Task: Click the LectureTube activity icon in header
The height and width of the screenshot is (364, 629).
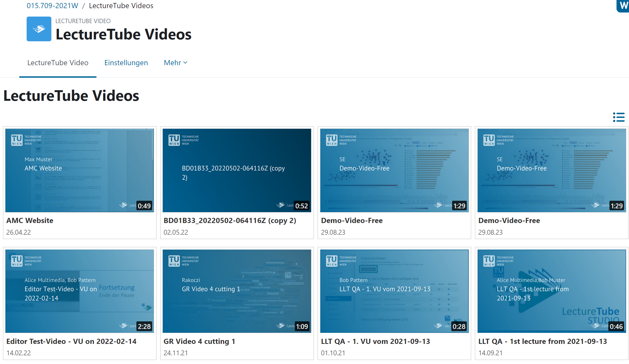Action: click(x=39, y=29)
